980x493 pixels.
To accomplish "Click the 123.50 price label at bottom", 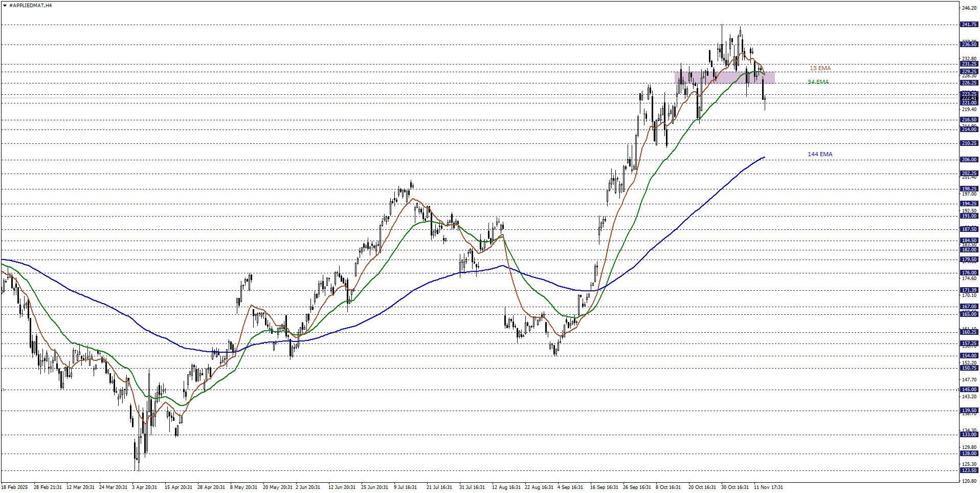I will pyautogui.click(x=969, y=470).
